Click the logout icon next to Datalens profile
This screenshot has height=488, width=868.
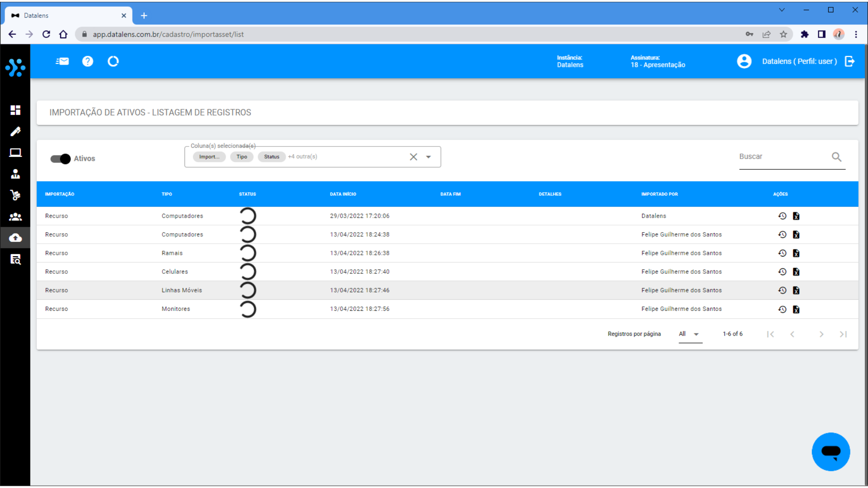(x=850, y=61)
